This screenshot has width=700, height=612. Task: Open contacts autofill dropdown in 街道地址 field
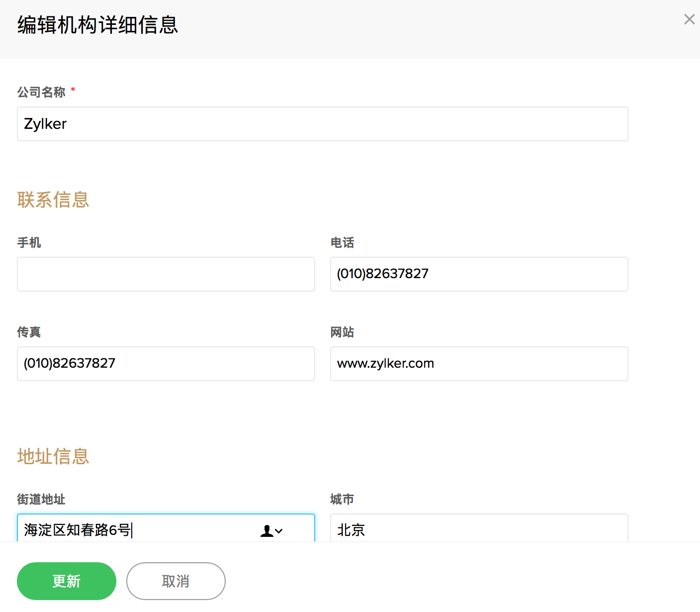271,531
